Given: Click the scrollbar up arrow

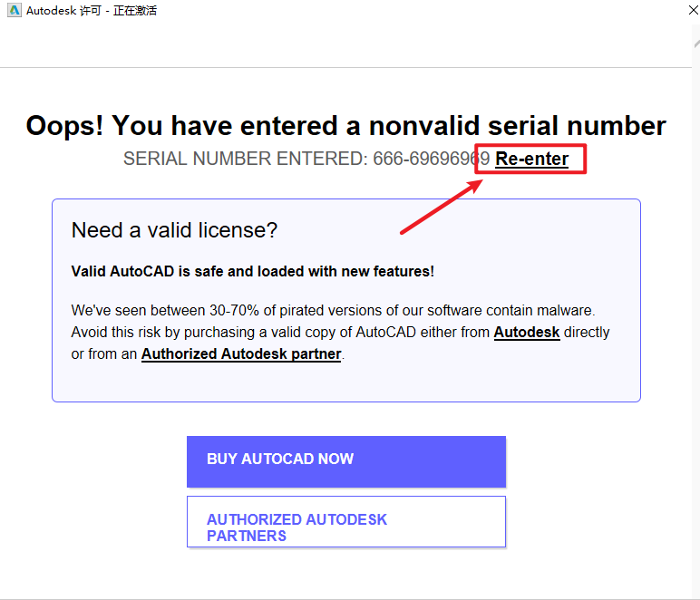Looking at the screenshot, I should pyautogui.click(x=695, y=45).
